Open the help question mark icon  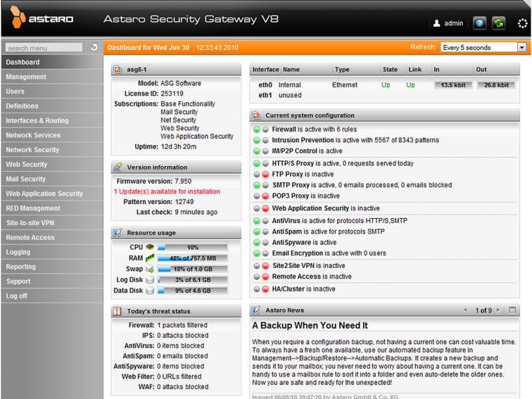click(x=479, y=23)
